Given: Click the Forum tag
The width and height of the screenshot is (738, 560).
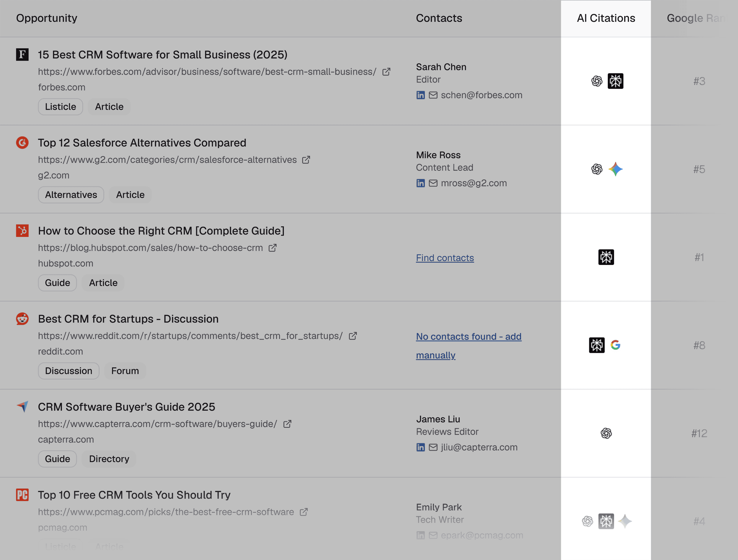Looking at the screenshot, I should tap(125, 371).
